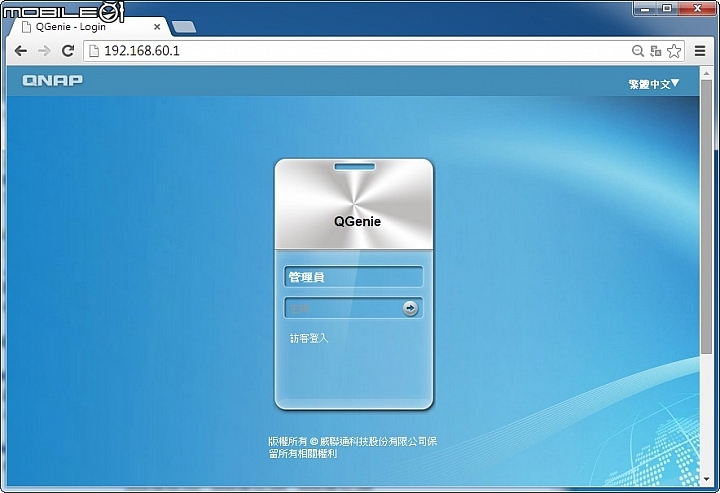The width and height of the screenshot is (720, 493).
Task: Close the browser window
Action: click(x=697, y=9)
